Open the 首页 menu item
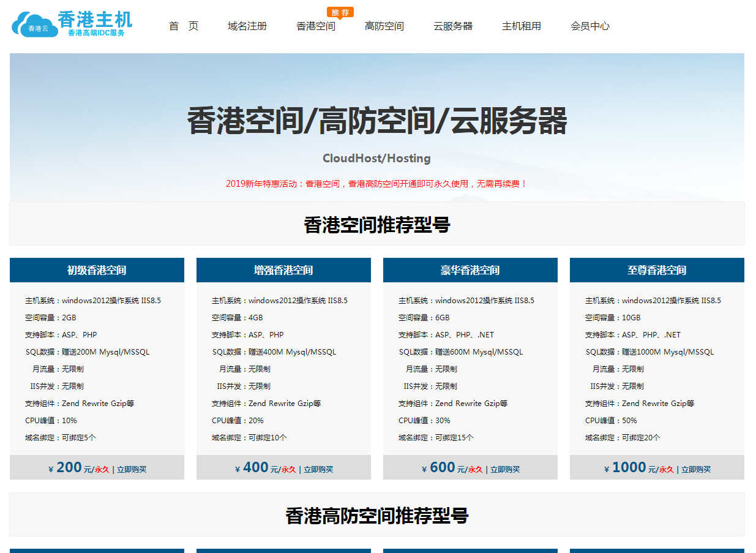 pyautogui.click(x=184, y=26)
